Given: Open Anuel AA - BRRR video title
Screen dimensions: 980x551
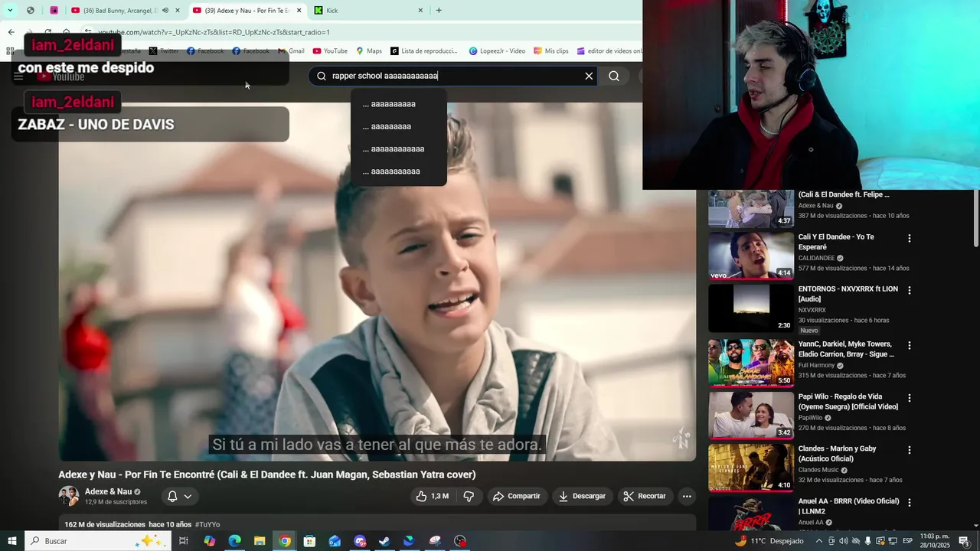Looking at the screenshot, I should point(849,506).
